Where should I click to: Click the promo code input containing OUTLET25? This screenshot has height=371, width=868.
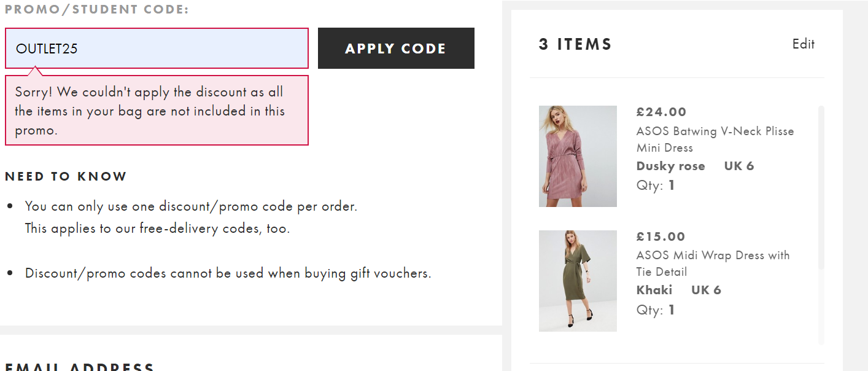click(157, 49)
